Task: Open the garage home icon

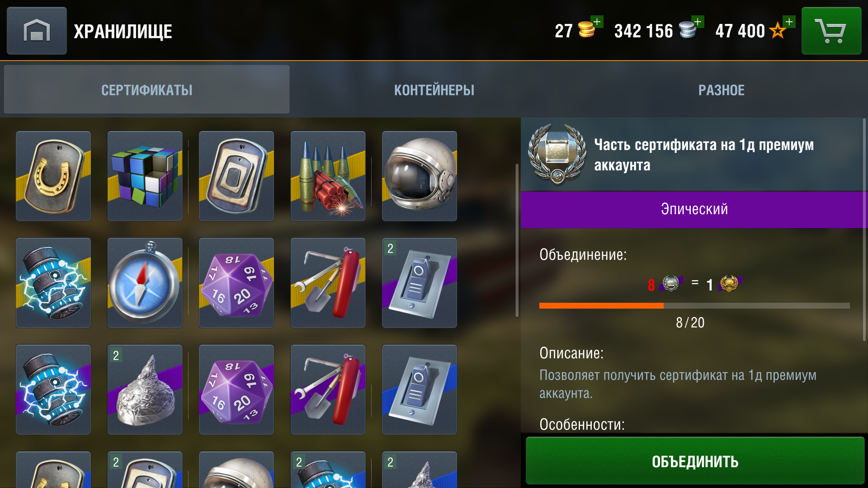Action: tap(37, 31)
